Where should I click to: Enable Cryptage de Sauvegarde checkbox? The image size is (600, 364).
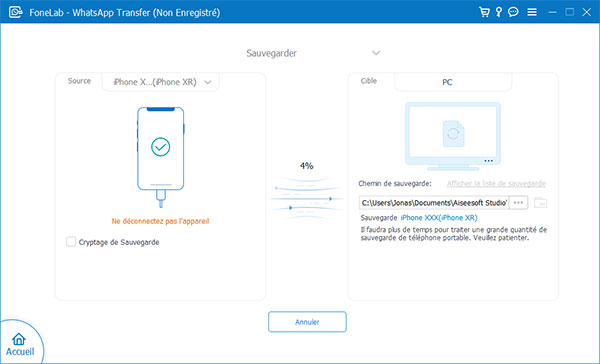click(x=71, y=242)
